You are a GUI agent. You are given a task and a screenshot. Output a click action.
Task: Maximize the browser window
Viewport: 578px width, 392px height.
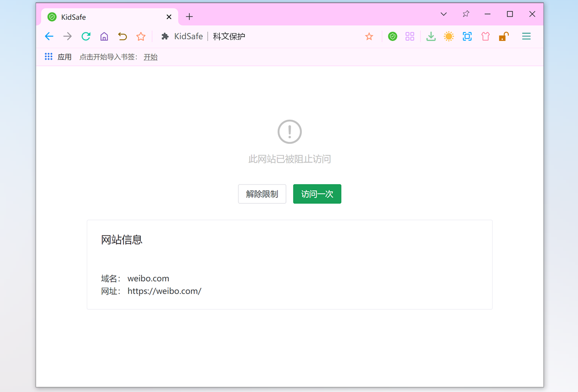[510, 14]
